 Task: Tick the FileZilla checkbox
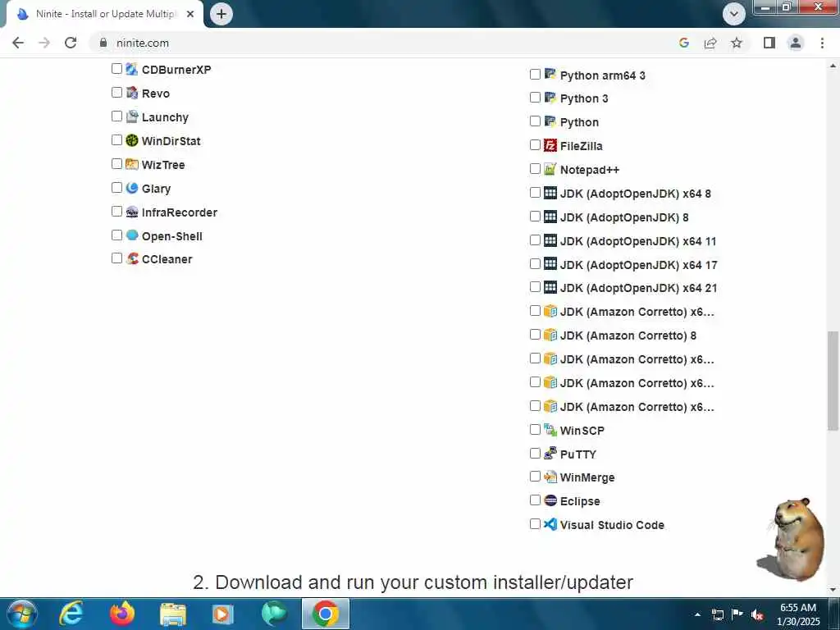tap(535, 144)
